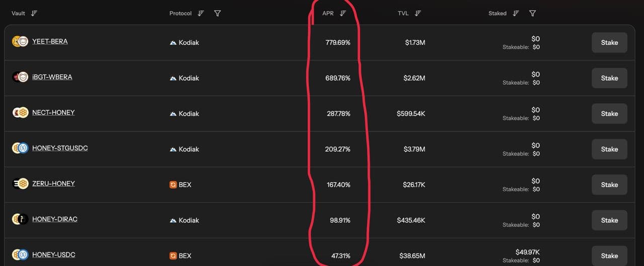Image resolution: width=644 pixels, height=266 pixels.
Task: Sort by Protocol using its sort icon
Action: [x=201, y=13]
